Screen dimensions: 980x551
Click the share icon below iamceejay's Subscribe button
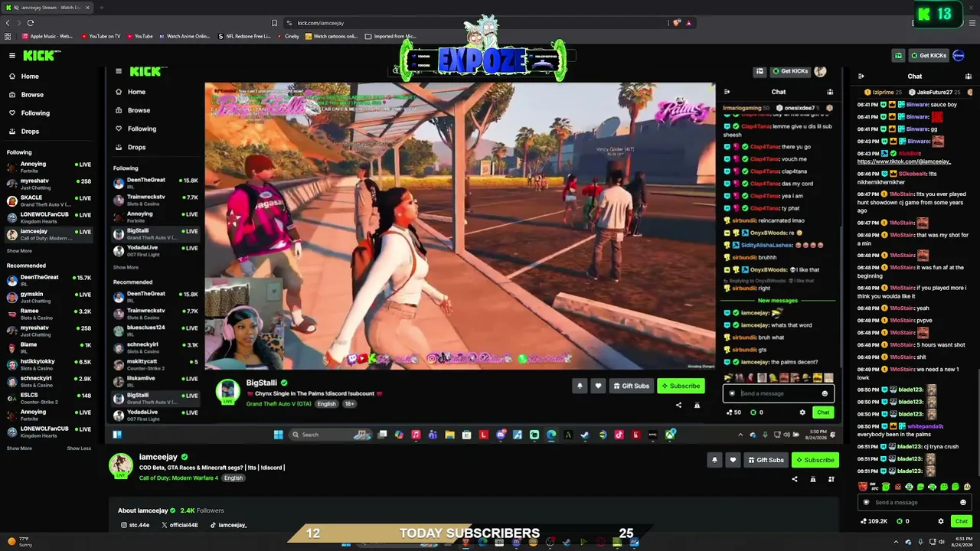pyautogui.click(x=795, y=480)
